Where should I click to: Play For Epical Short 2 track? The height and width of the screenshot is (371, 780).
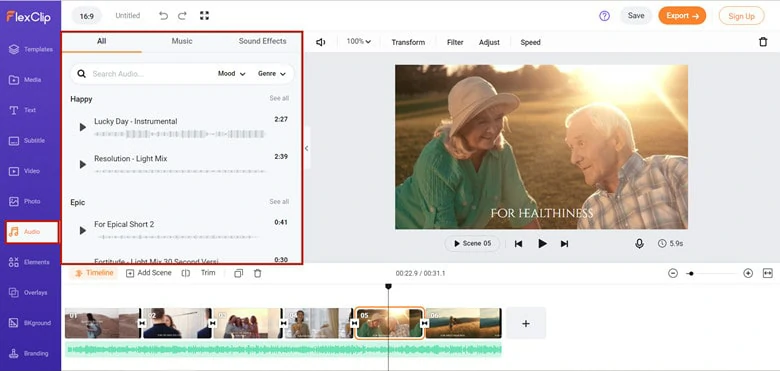83,230
